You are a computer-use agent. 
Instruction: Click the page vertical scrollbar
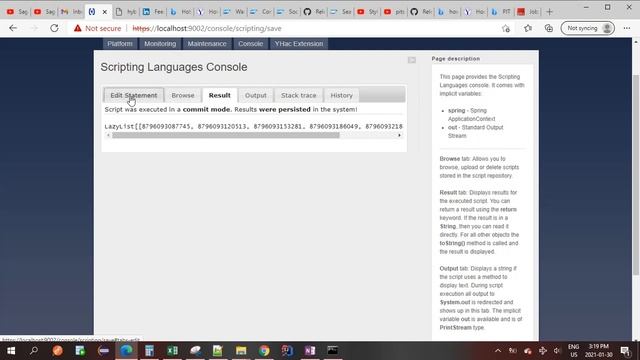click(x=636, y=174)
